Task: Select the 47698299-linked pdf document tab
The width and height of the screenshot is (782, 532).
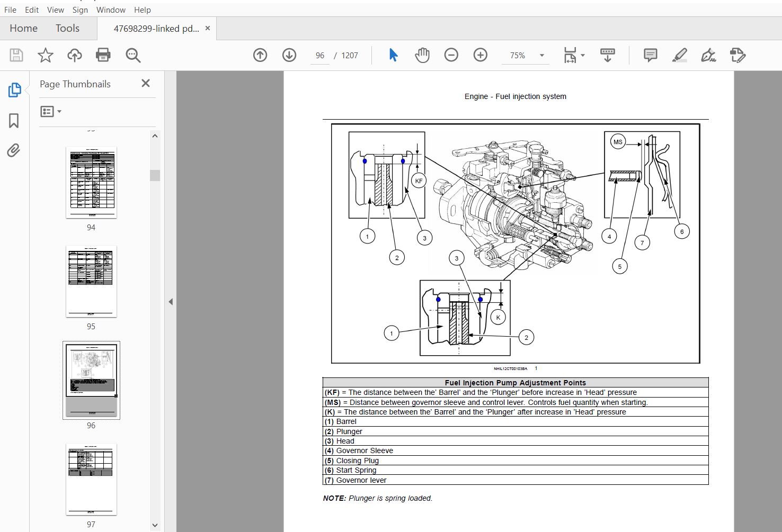Action: coord(156,29)
